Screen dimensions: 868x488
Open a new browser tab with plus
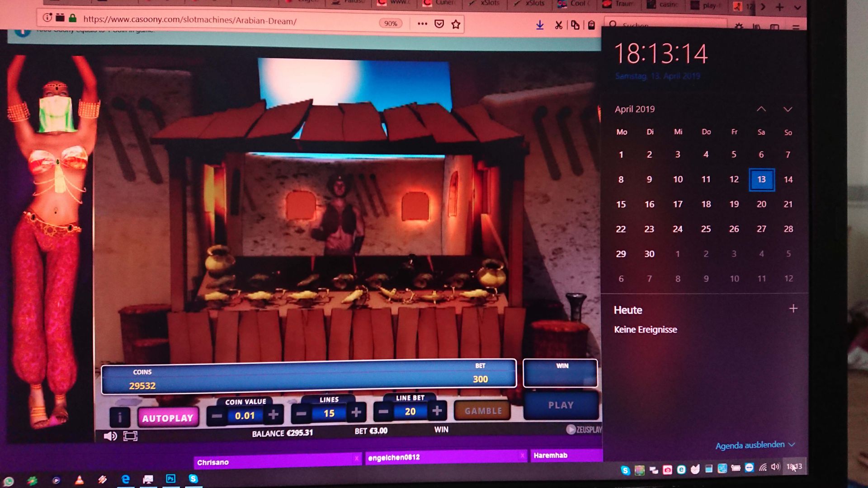pos(780,7)
